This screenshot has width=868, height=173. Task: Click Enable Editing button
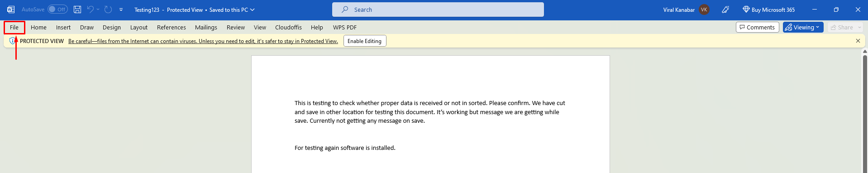[365, 41]
